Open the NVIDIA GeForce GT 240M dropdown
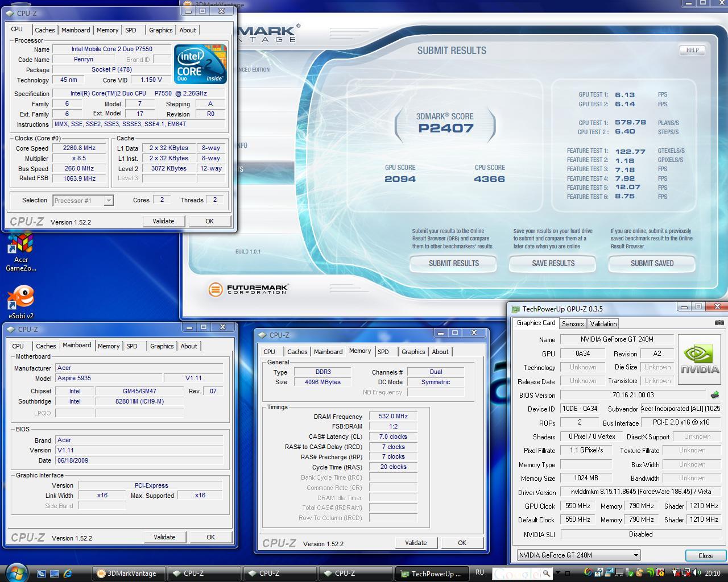The height and width of the screenshot is (582, 728). coord(578,555)
